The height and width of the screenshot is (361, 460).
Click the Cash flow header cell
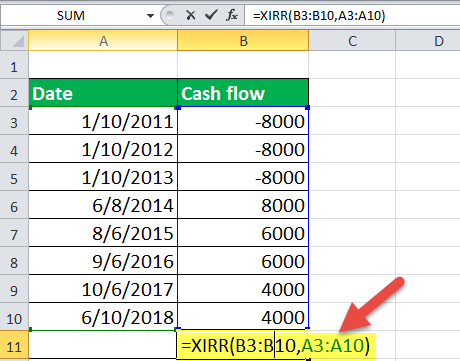click(243, 93)
